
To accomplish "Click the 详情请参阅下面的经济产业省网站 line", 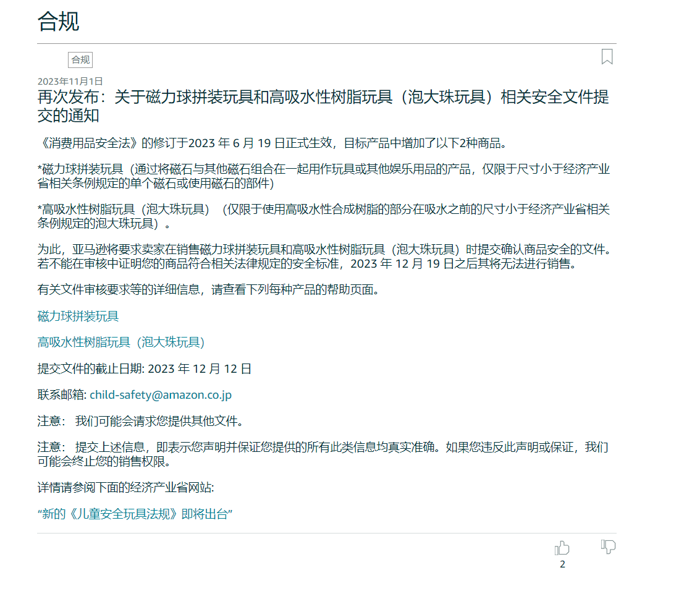I will click(125, 488).
